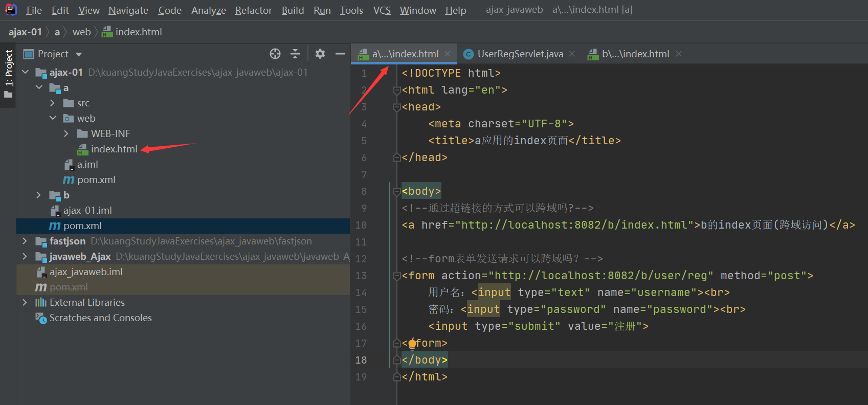Close the b\...\index.html tab
This screenshot has width=868, height=405.
(x=679, y=54)
